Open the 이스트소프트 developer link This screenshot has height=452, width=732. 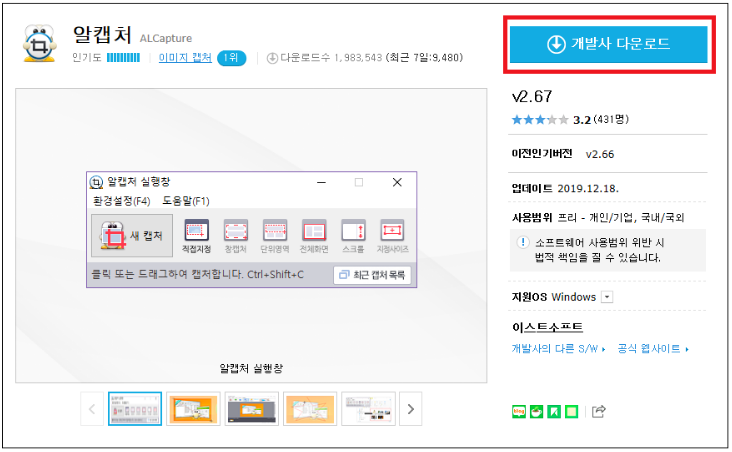(547, 327)
